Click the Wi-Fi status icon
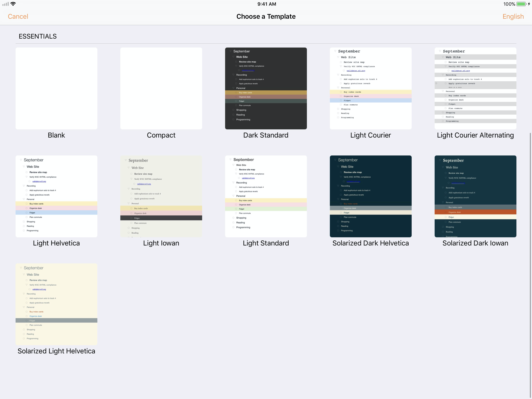Viewport: 532px width, 399px height. click(13, 4)
